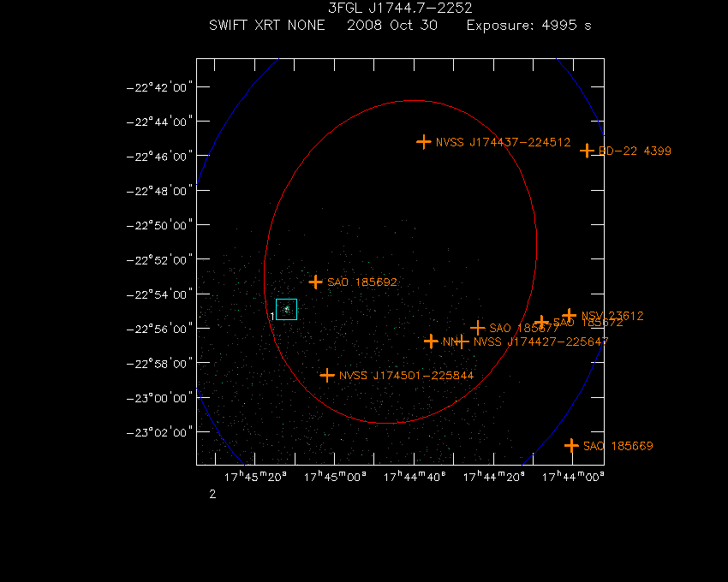
Task: Click the orange cross beside SAO 185692
Action: (316, 282)
